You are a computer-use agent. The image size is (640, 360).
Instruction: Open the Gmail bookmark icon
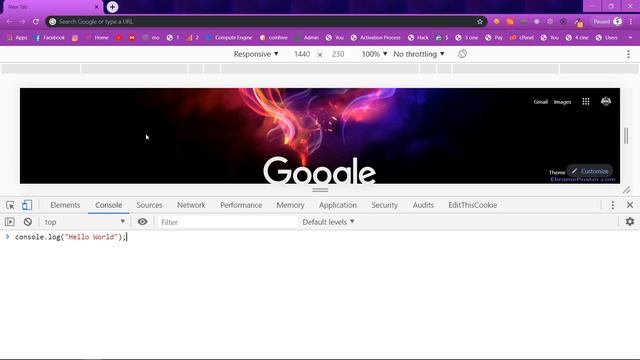pos(132,38)
